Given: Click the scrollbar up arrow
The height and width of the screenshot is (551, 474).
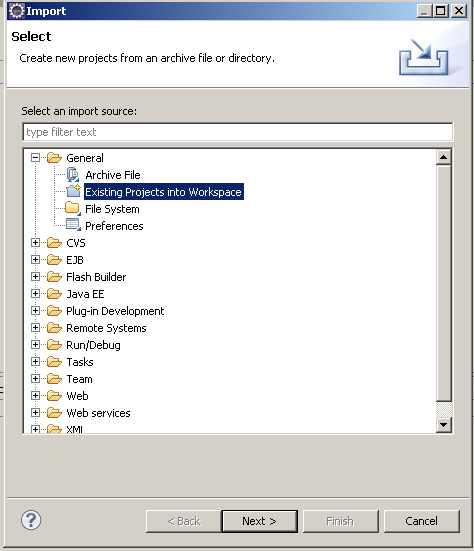Looking at the screenshot, I should [444, 157].
